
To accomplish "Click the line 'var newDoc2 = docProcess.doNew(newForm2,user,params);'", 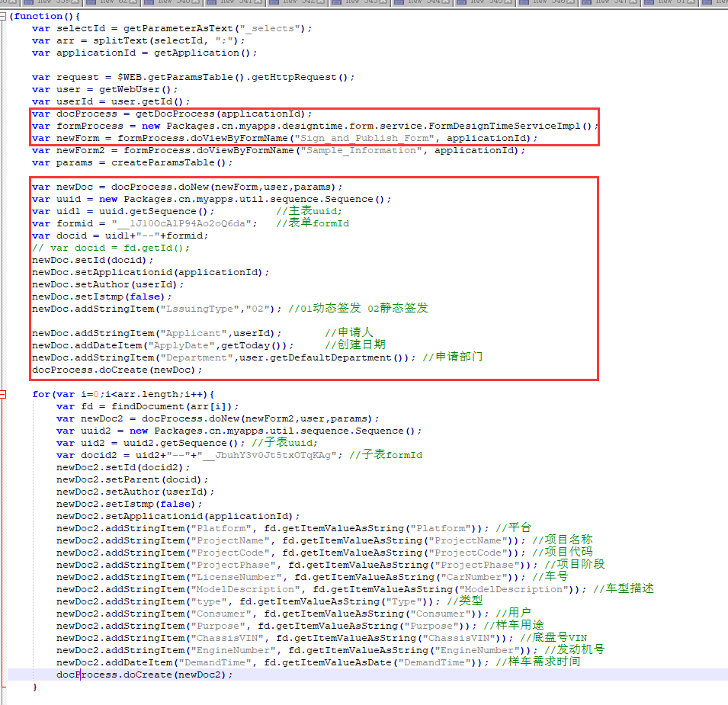I will tap(217, 418).
